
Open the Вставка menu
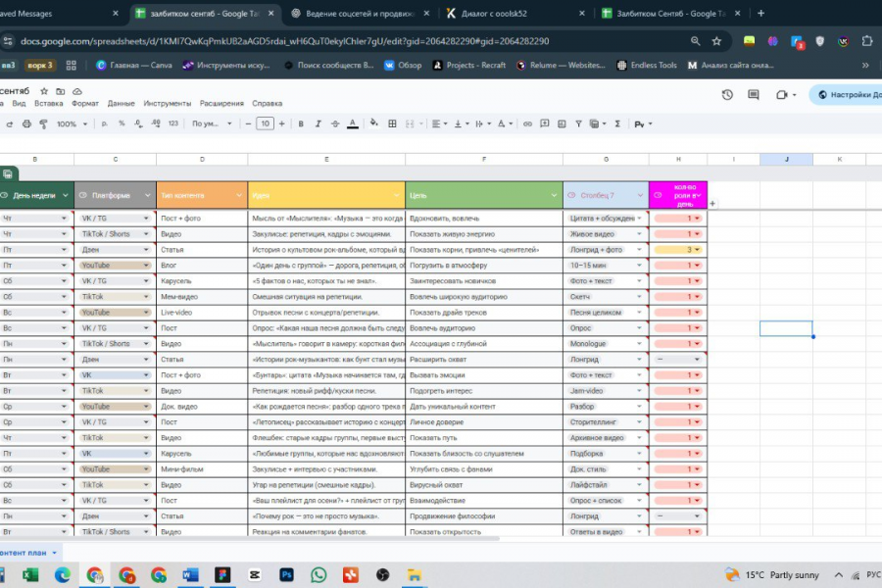click(48, 104)
